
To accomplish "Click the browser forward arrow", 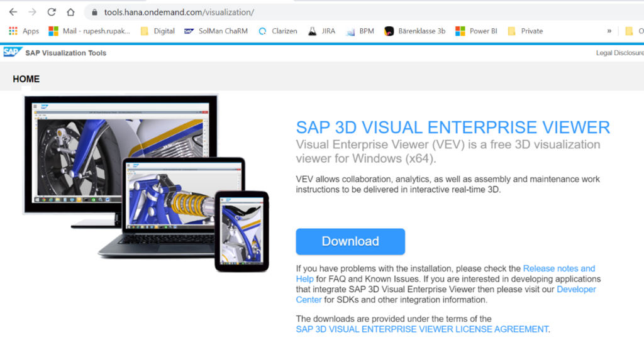I will (32, 12).
